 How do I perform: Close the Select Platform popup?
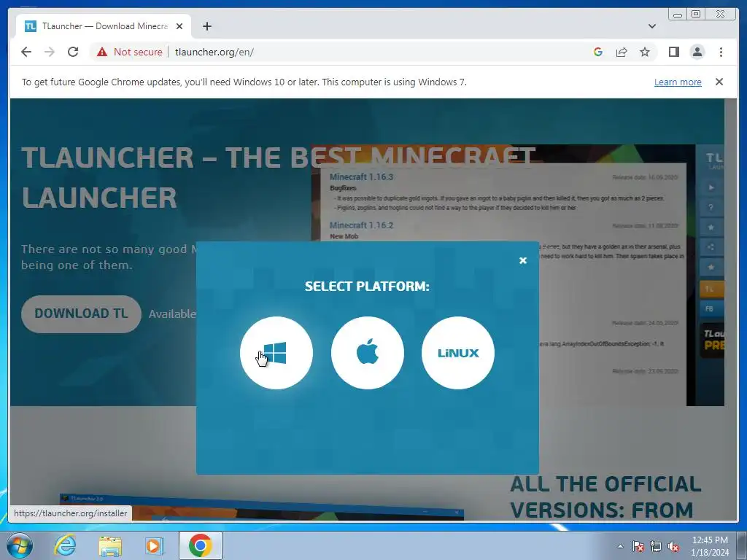point(522,260)
